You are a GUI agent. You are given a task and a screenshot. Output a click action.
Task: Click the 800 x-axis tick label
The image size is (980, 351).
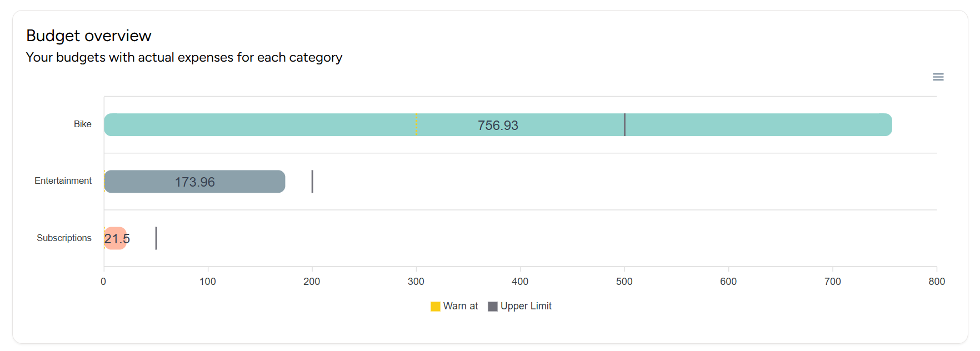[x=937, y=282]
